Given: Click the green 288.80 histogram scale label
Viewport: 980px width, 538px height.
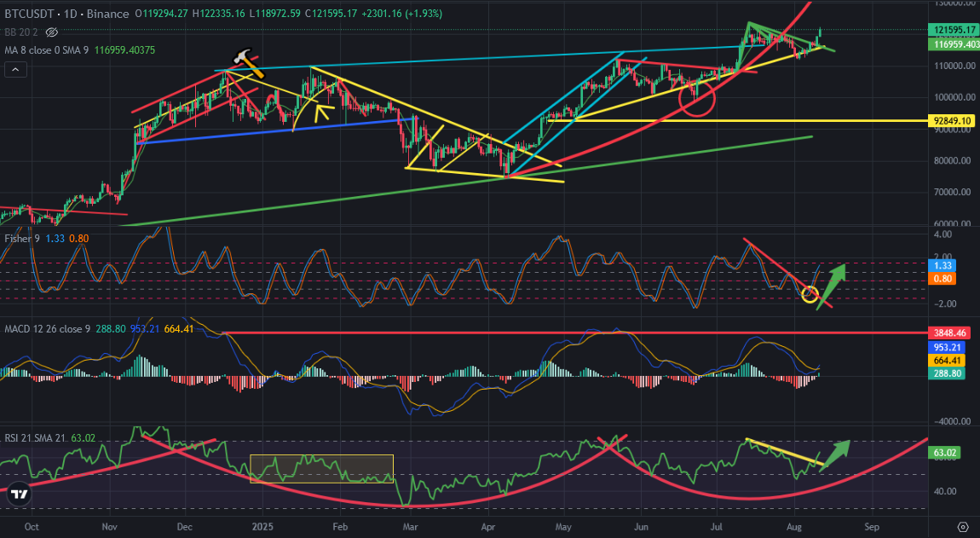Looking at the screenshot, I should pos(948,373).
